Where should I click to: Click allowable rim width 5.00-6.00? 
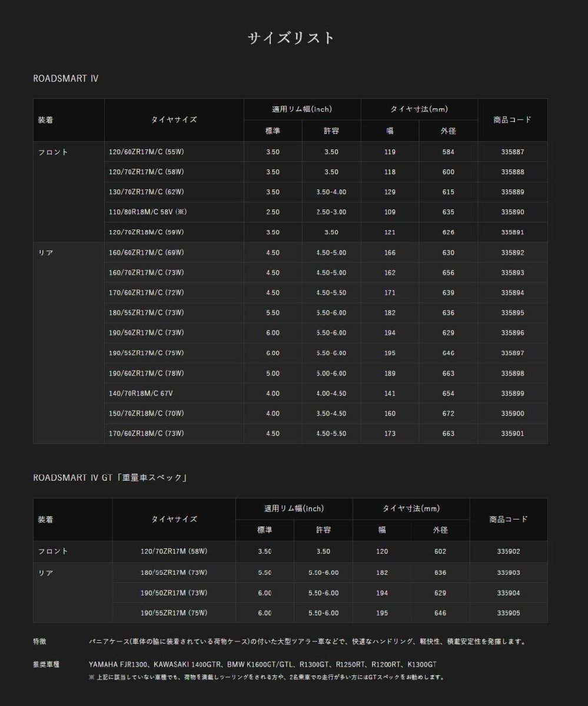click(x=331, y=373)
